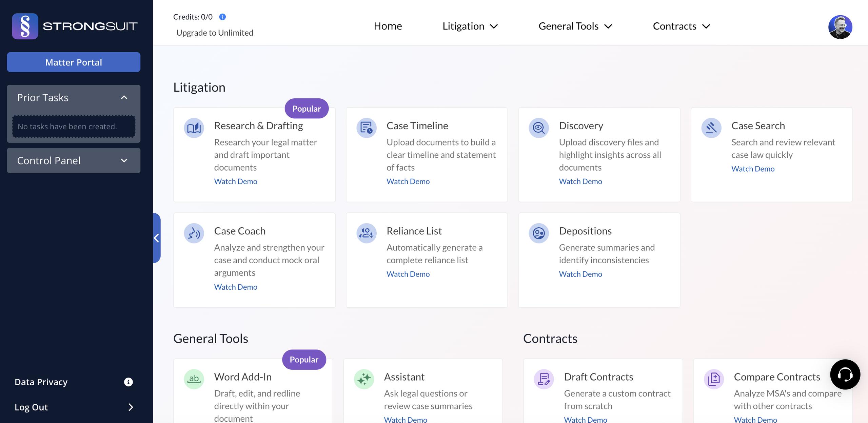Viewport: 868px width, 423px height.
Task: Collapse the Prior Tasks section
Action: [124, 98]
